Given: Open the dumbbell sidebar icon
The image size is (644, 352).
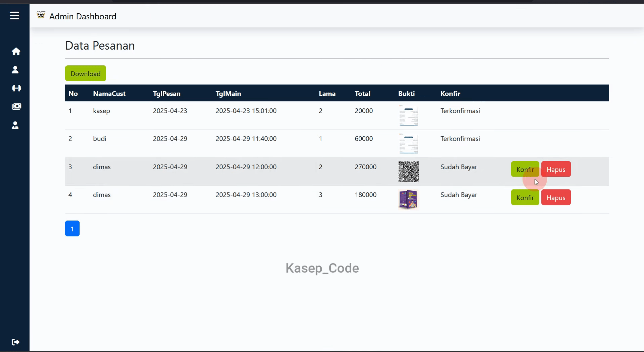Looking at the screenshot, I should [16, 88].
